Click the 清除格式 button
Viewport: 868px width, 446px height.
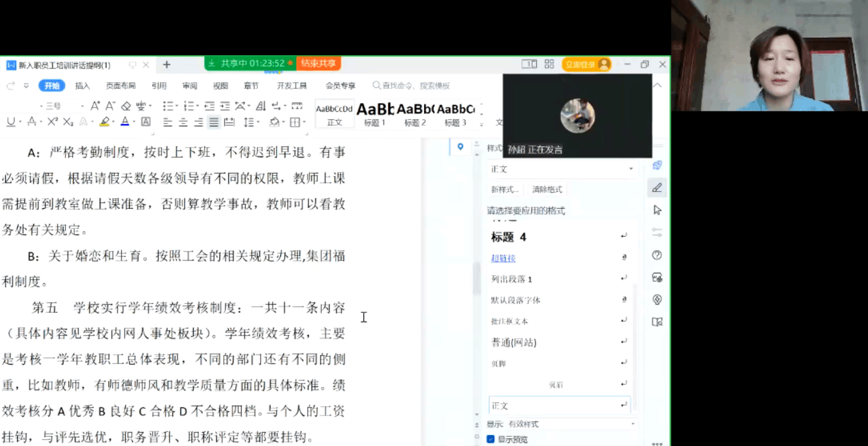pyautogui.click(x=547, y=189)
